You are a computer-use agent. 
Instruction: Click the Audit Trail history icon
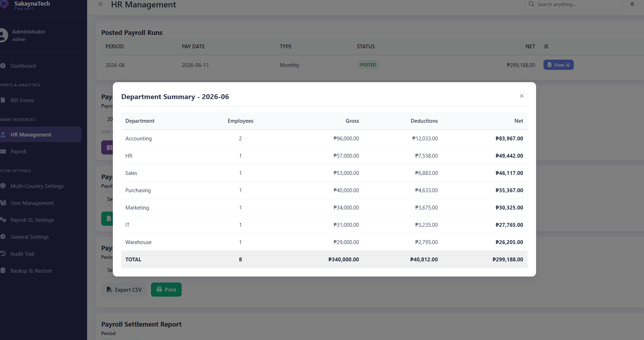tap(3, 254)
